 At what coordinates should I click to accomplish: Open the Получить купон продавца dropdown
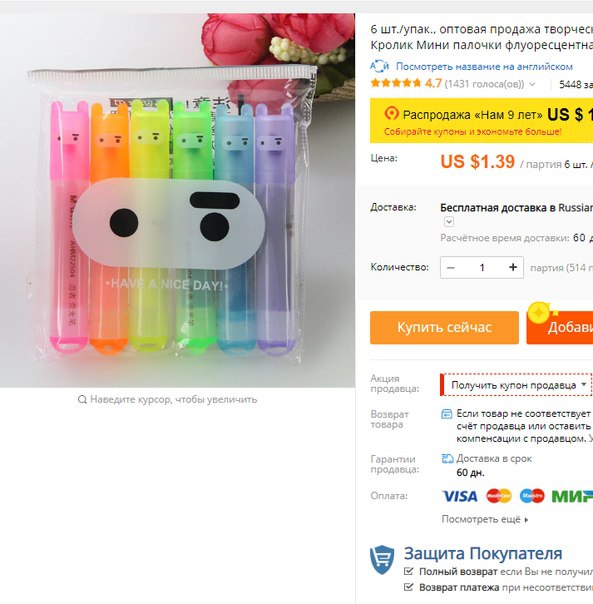(x=516, y=384)
